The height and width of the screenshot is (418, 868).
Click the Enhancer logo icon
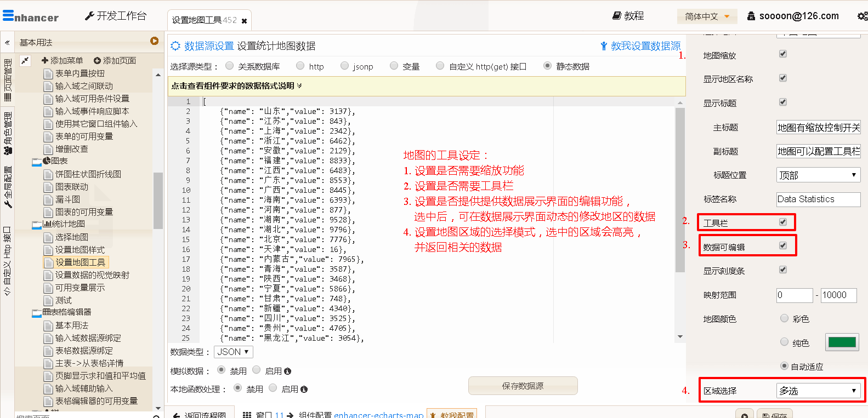pyautogui.click(x=8, y=16)
